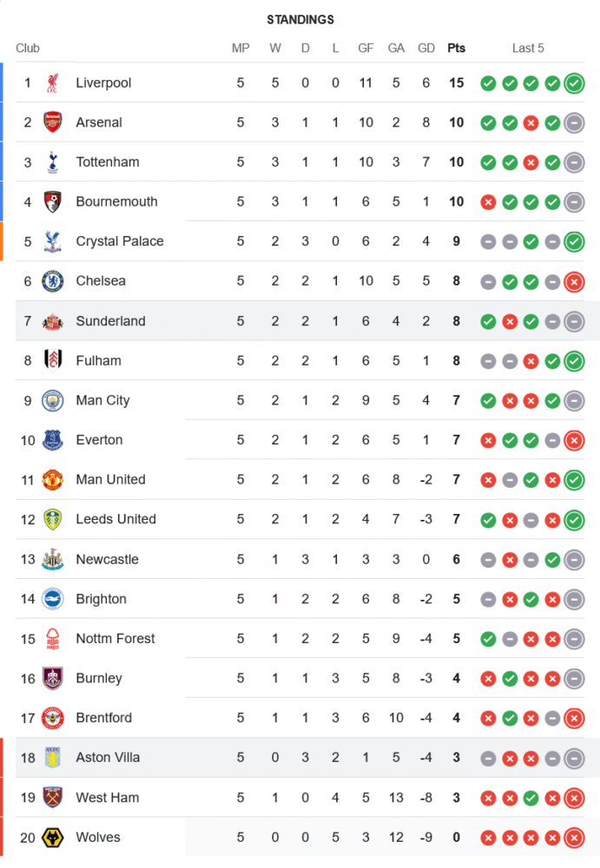The width and height of the screenshot is (600, 868).
Task: Open Tottenham's cockerel crest icon
Action: 53,162
